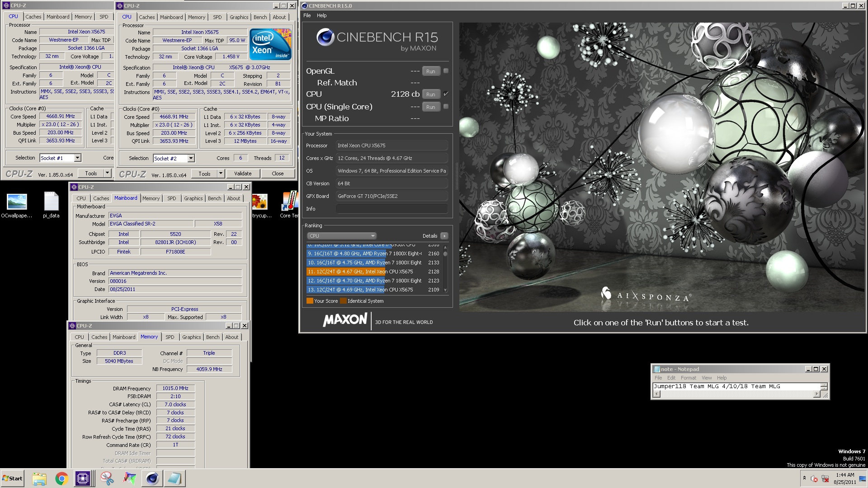Click the Intel Xeon logo in CPU-Z
The width and height of the screenshot is (868, 488).
click(x=270, y=44)
